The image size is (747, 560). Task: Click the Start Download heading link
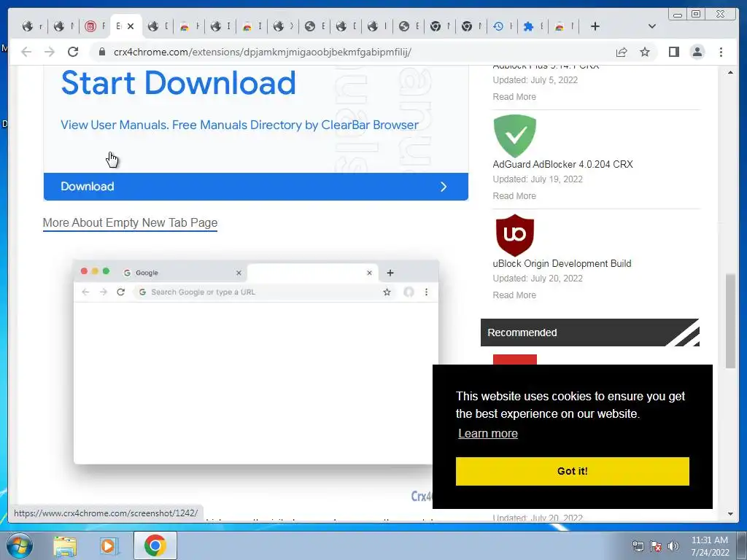[178, 83]
